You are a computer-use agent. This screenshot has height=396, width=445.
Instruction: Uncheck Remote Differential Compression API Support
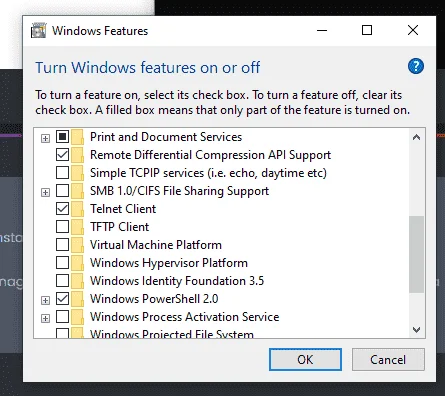[62, 155]
